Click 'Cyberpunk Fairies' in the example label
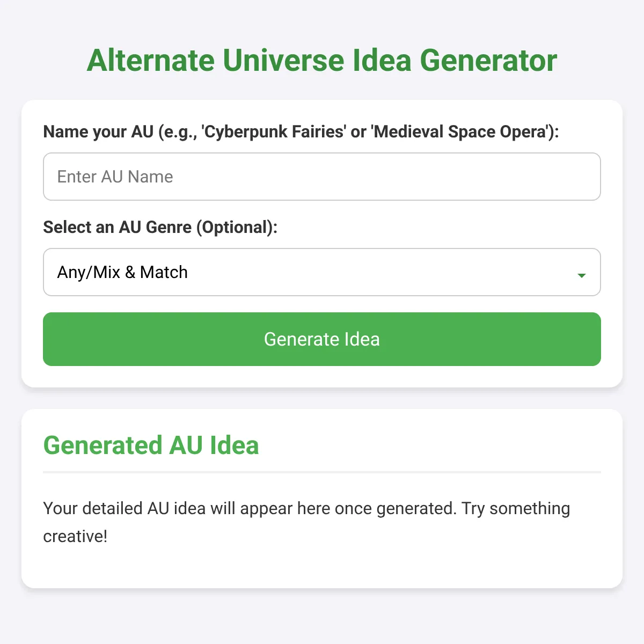Screen dimensions: 644x644 273,131
